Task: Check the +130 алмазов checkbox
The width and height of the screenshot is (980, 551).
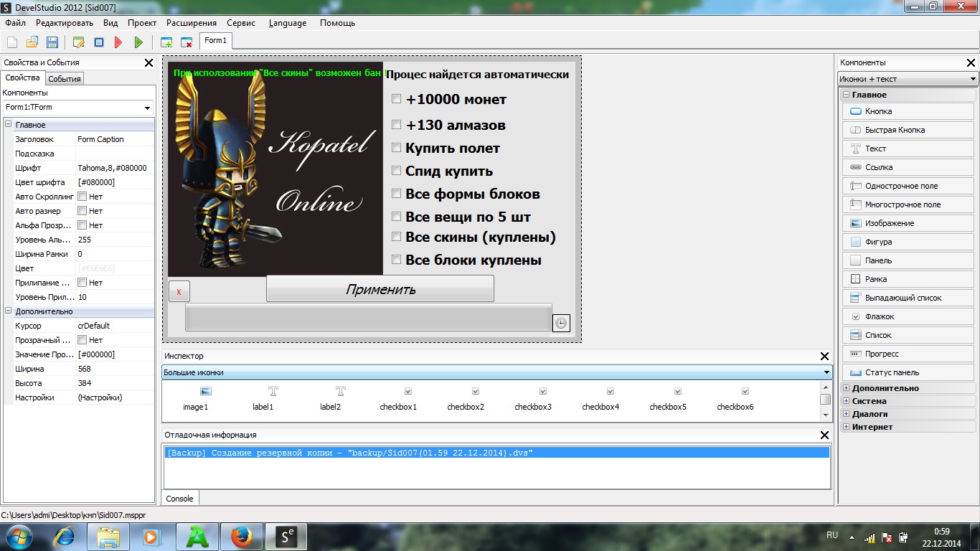Action: click(396, 125)
